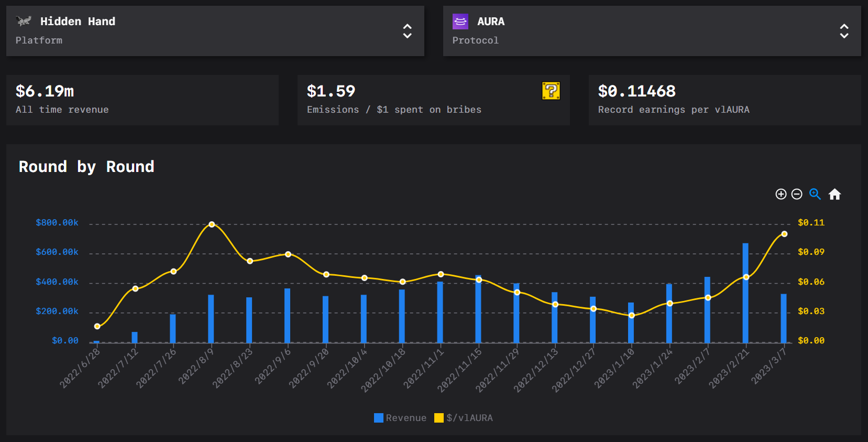Click the 2023/3/7 line data point
Screen dimensions: 868x442
pyautogui.click(x=784, y=234)
